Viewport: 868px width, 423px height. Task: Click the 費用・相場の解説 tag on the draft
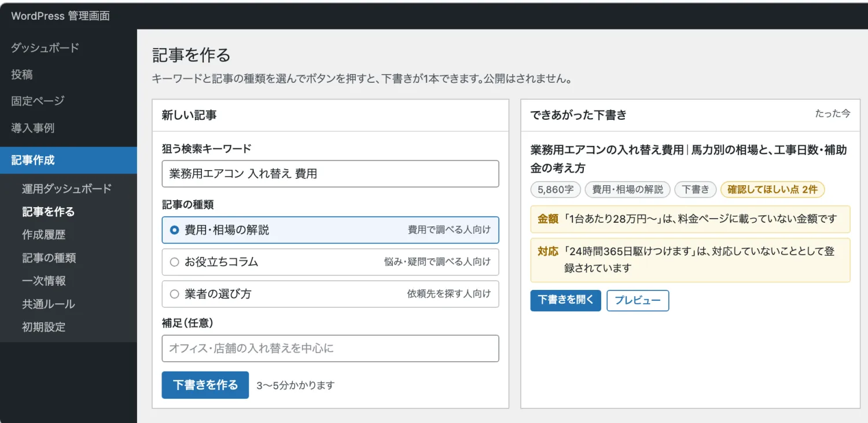(628, 189)
